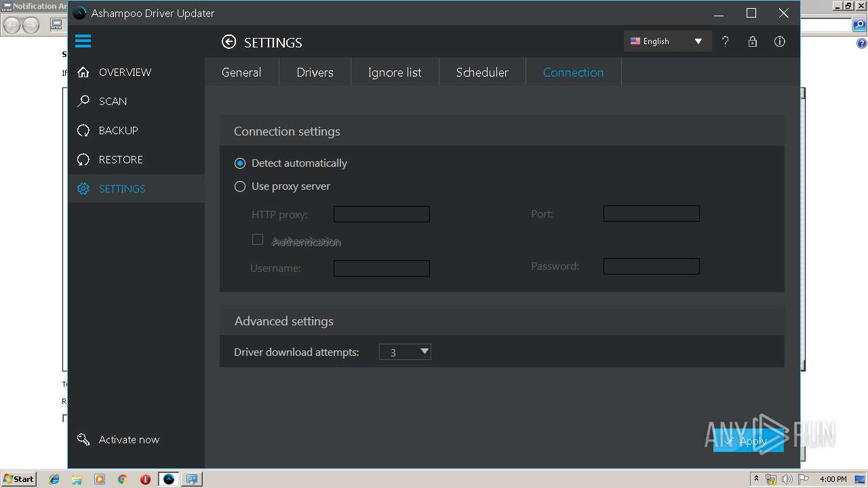Click the Password input field
Image resolution: width=868 pixels, height=488 pixels.
651,266
